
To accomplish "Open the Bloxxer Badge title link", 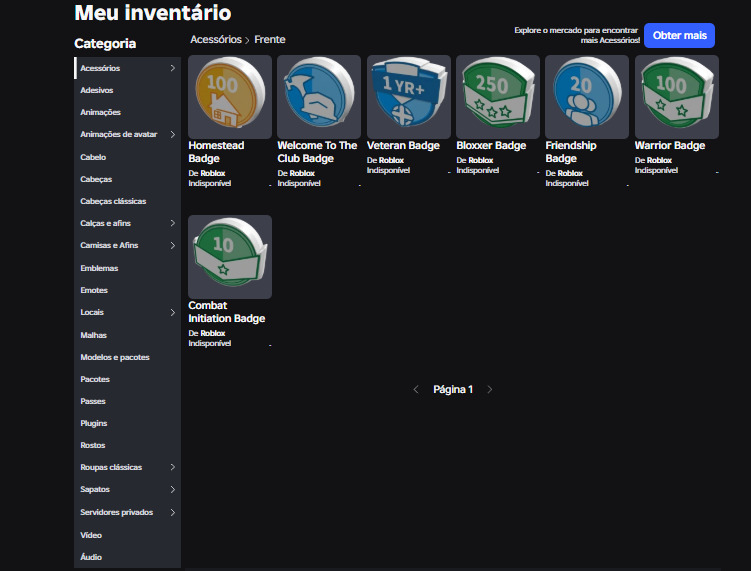I will (490, 146).
